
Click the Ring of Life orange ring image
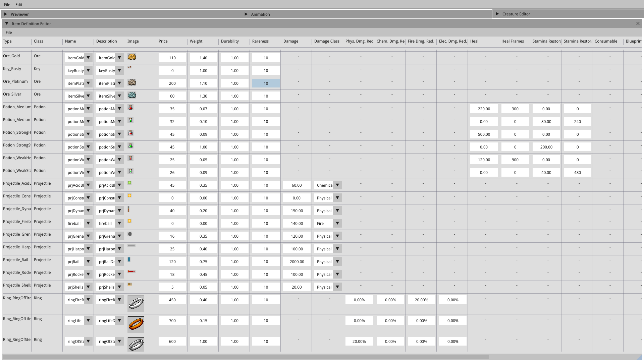pos(136,324)
